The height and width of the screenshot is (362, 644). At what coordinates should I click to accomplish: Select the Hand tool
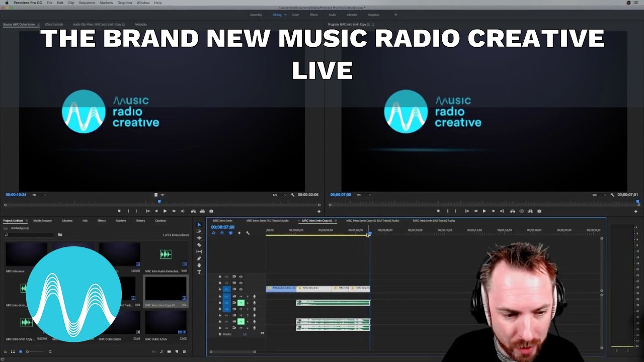[x=199, y=265]
